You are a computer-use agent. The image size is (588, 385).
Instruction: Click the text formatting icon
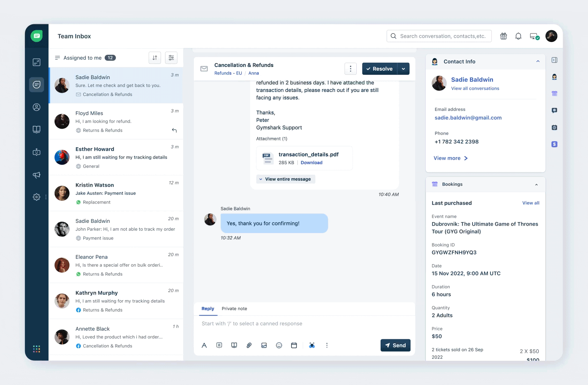pyautogui.click(x=204, y=345)
